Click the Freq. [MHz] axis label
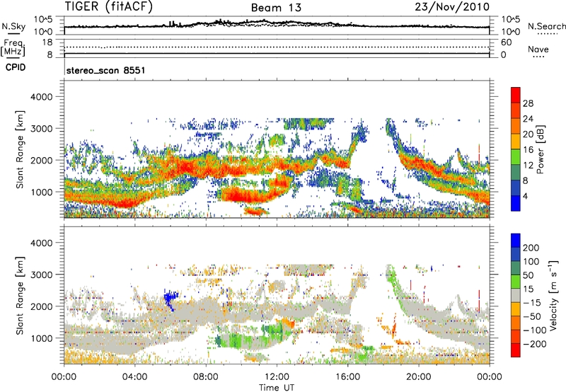Screen dimensions: 566x392 pos(13,47)
